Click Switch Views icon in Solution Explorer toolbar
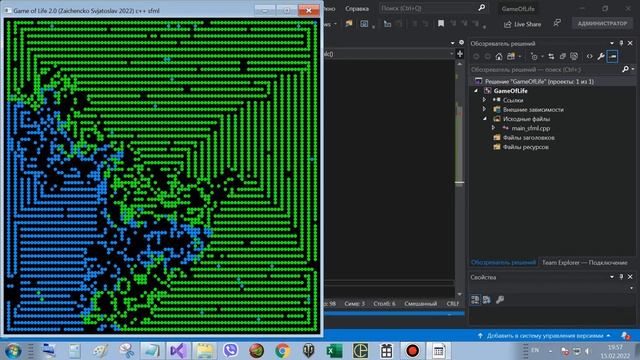Image resolution: width=640 pixels, height=360 pixels. (511, 57)
